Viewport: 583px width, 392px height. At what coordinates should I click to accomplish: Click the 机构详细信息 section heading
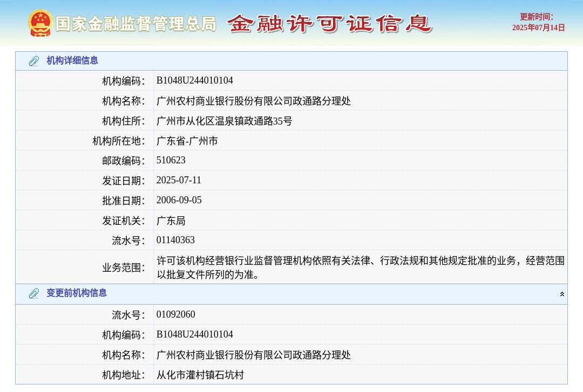tap(72, 60)
